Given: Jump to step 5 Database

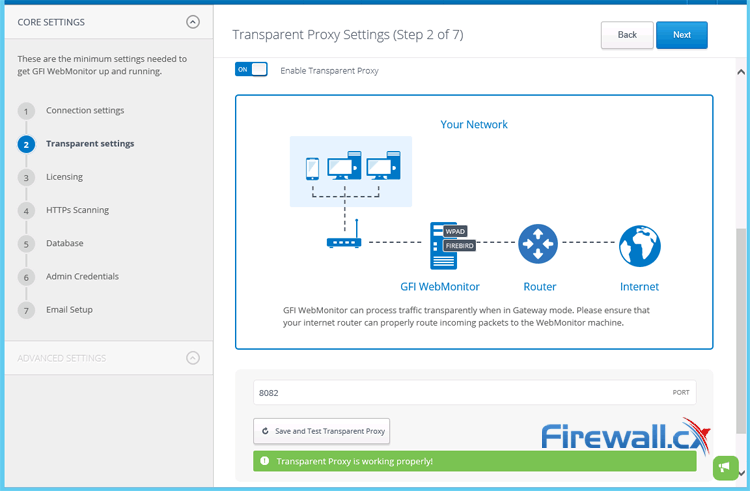Looking at the screenshot, I should (x=65, y=243).
